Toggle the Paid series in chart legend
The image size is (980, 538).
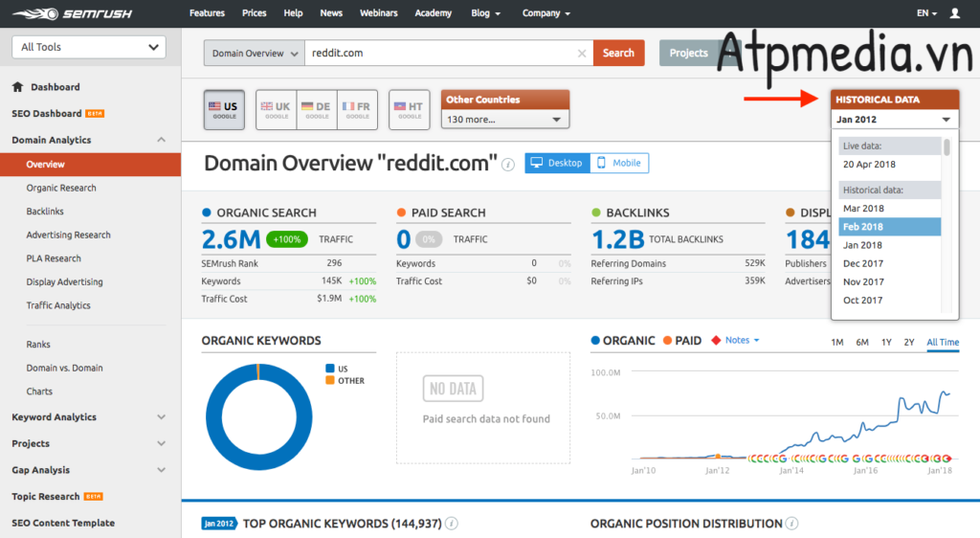coord(682,341)
